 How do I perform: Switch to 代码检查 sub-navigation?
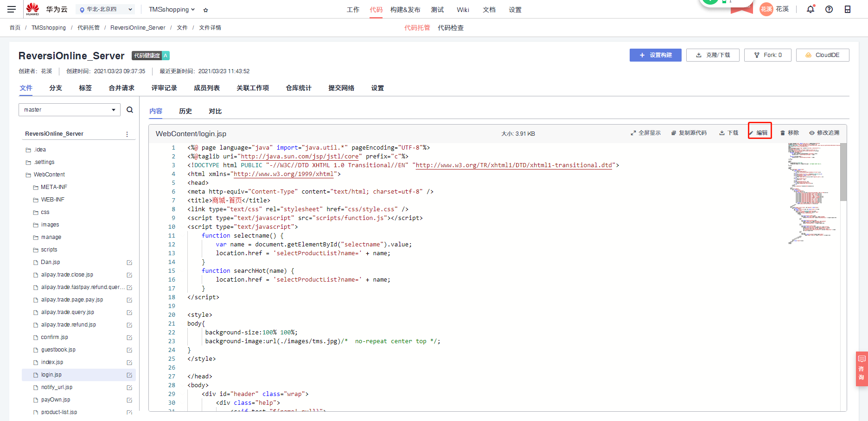451,28
